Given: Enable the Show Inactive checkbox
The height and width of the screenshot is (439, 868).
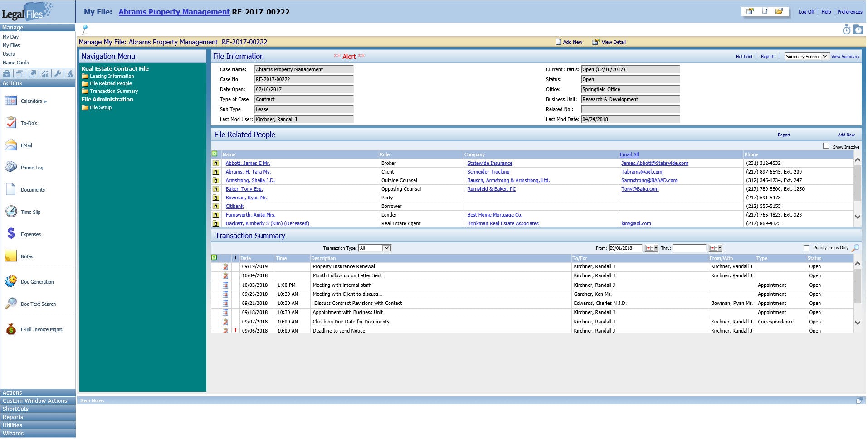Looking at the screenshot, I should (x=826, y=145).
